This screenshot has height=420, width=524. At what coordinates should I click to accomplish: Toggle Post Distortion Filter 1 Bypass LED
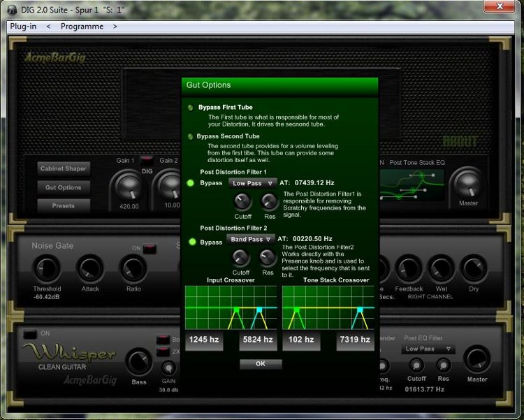point(191,183)
